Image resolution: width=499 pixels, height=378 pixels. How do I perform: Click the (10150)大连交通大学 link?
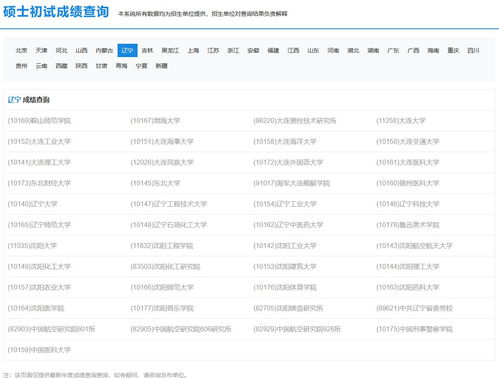(x=408, y=141)
